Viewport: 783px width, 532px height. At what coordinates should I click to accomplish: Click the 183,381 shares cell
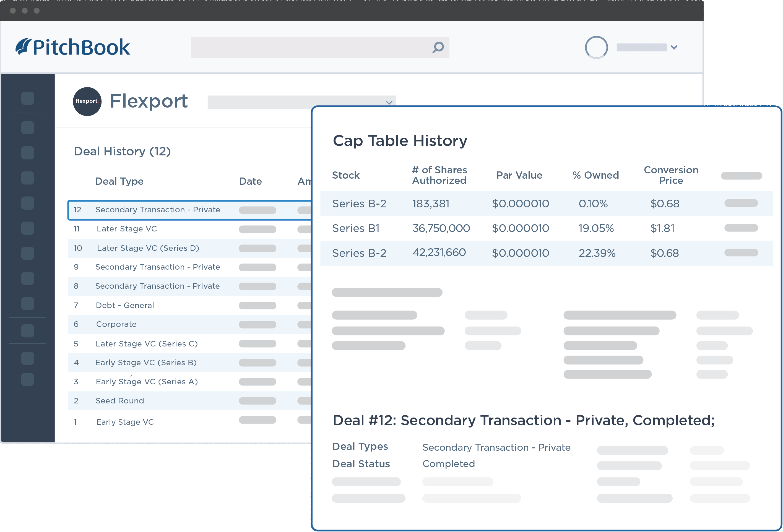click(431, 204)
